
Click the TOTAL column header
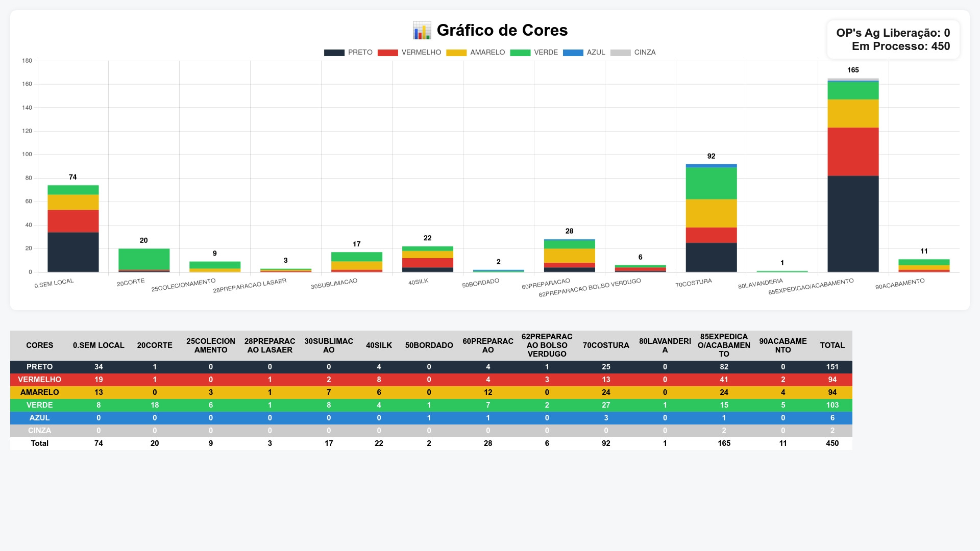pos(832,345)
